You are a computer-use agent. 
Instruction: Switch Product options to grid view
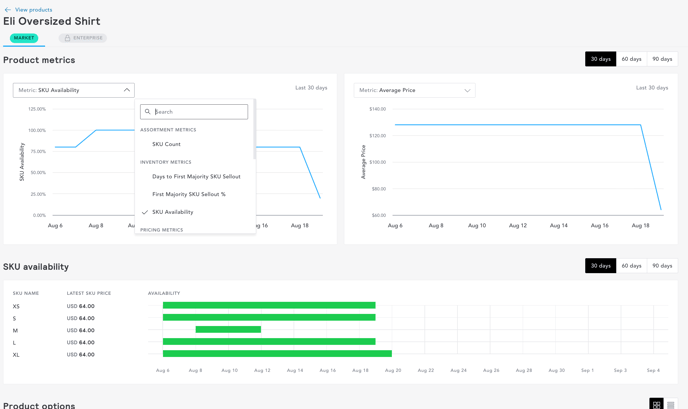click(x=656, y=404)
